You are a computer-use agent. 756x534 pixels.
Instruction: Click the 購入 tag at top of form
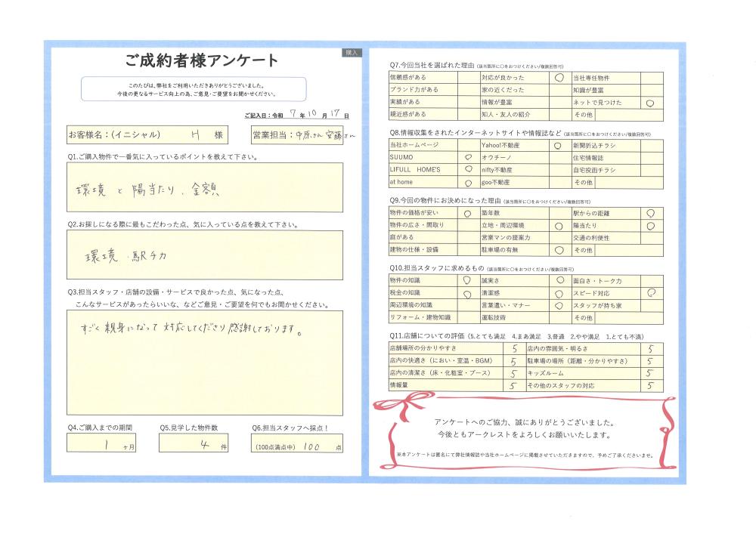tap(352, 54)
